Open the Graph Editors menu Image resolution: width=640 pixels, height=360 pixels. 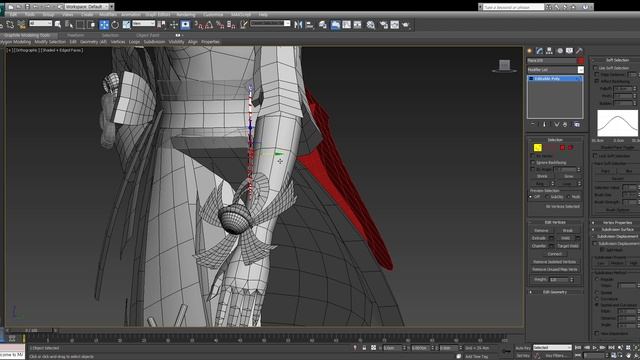pos(158,15)
